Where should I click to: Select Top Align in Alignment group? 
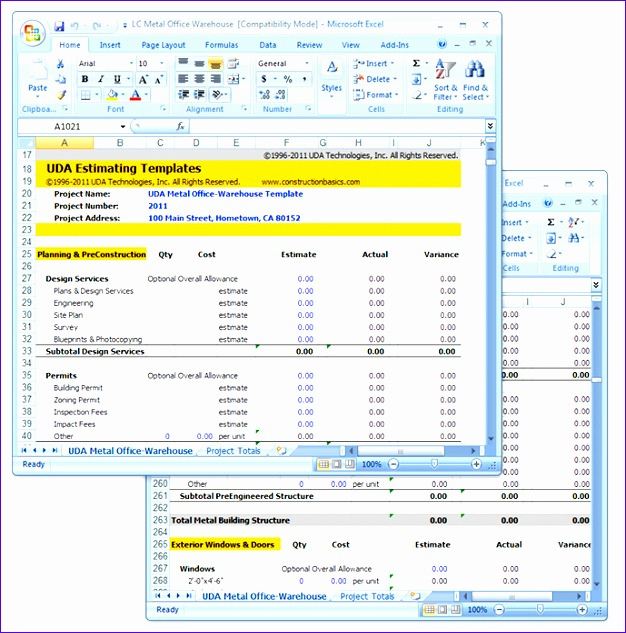click(x=183, y=63)
